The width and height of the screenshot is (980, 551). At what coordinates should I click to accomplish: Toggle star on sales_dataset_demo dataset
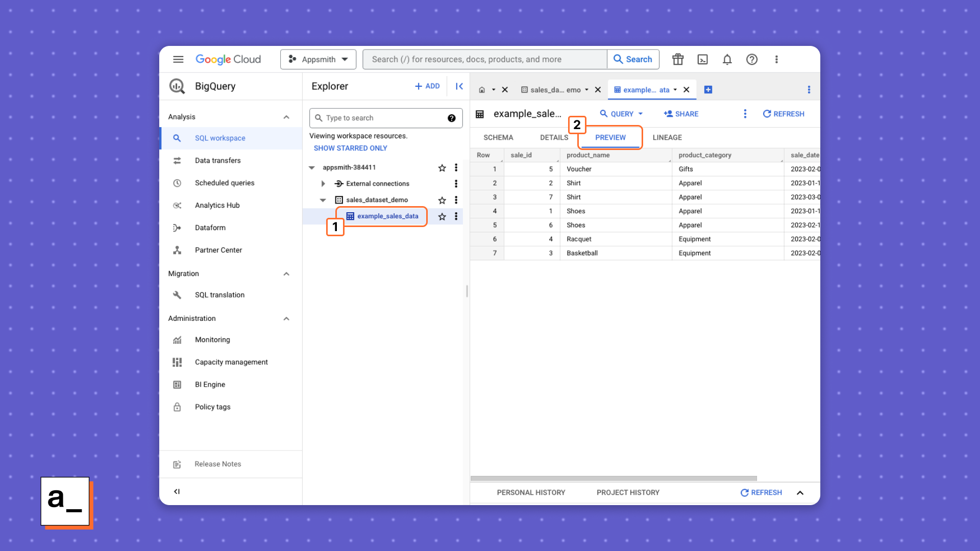click(x=442, y=200)
